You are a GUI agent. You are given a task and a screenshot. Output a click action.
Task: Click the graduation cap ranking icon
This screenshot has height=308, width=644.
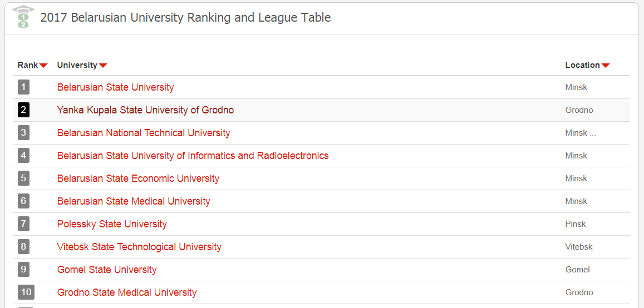click(23, 18)
